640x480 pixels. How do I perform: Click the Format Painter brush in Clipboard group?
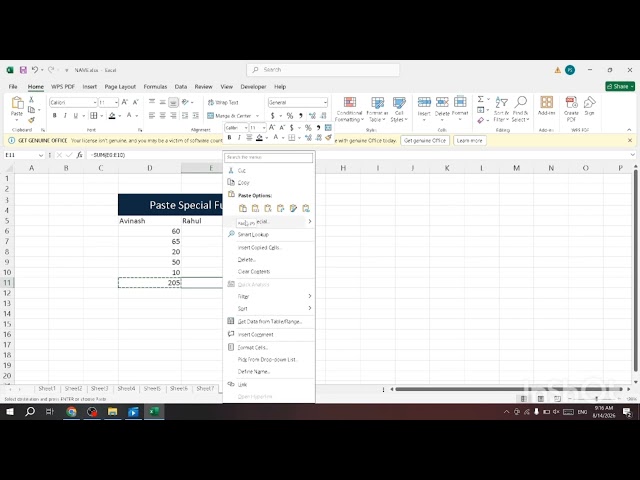31,120
